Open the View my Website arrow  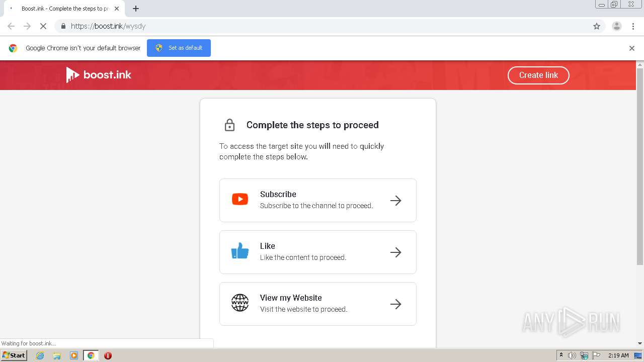pyautogui.click(x=396, y=304)
